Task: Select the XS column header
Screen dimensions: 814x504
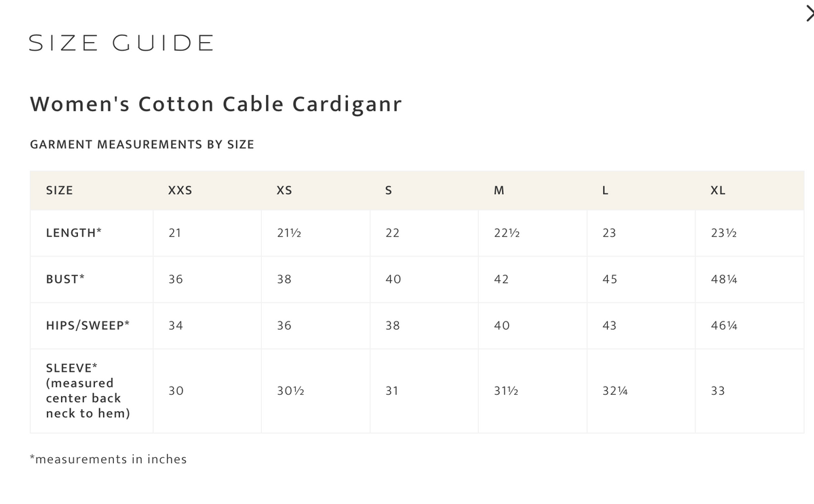Action: (x=284, y=191)
